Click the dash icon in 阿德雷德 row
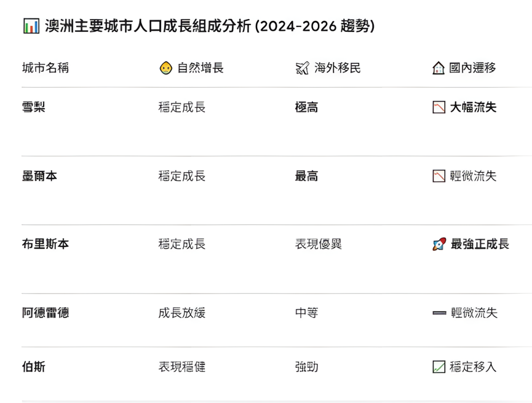The image size is (532, 403). click(439, 313)
